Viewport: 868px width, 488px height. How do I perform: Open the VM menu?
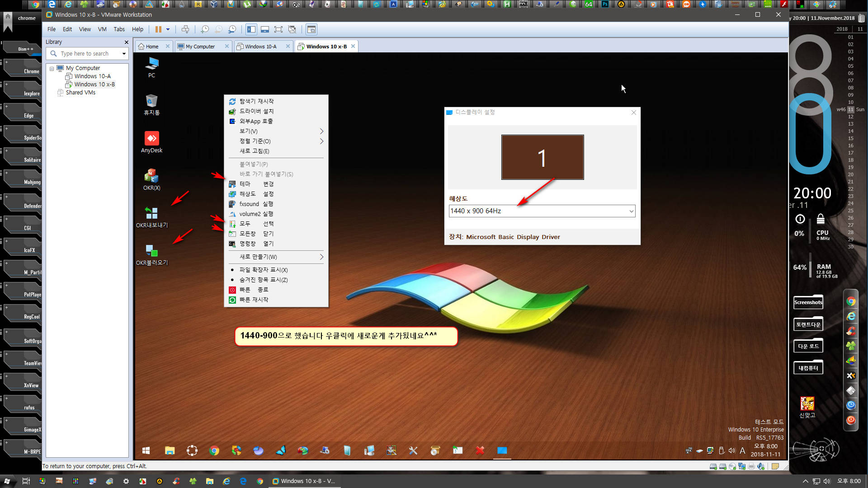point(102,29)
